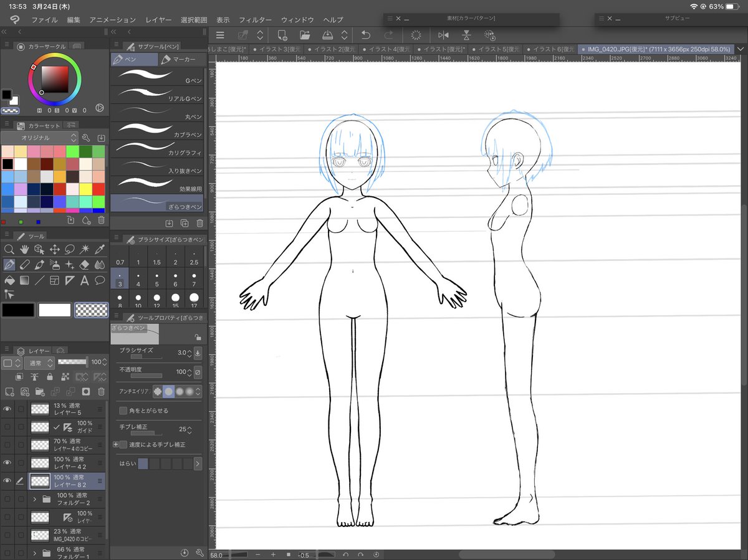Click hue ring of color circle
748x560 pixels.
coord(54,55)
